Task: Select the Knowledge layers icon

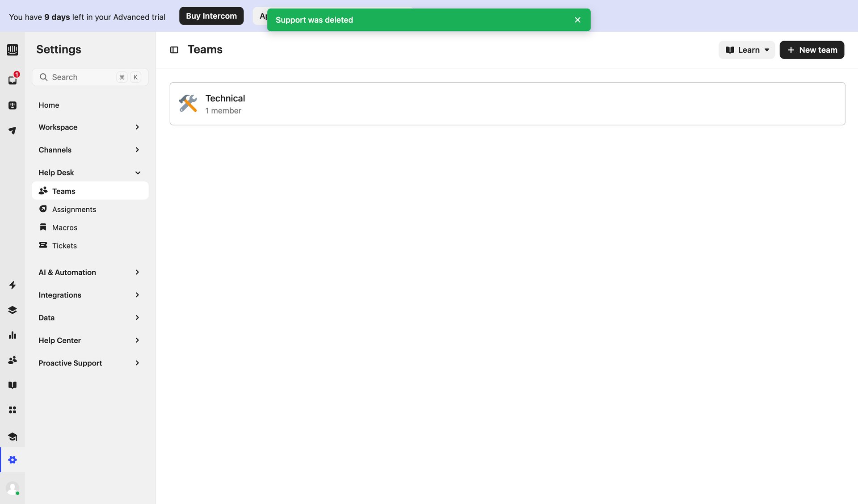Action: (x=12, y=310)
